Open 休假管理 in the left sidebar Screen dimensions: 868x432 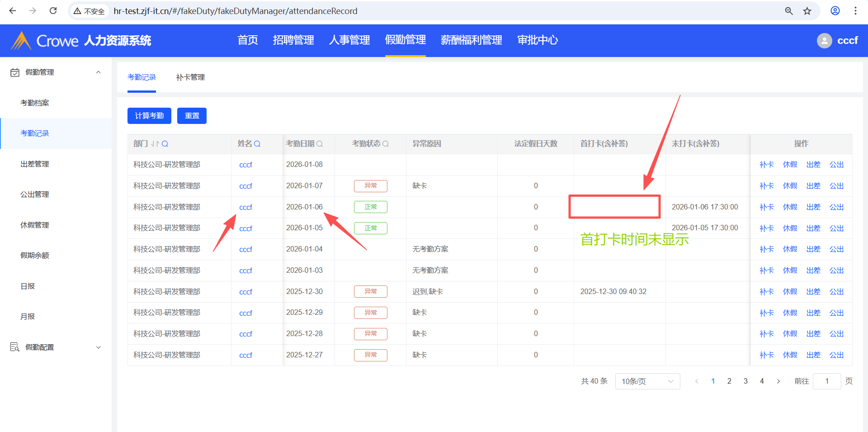pos(35,225)
